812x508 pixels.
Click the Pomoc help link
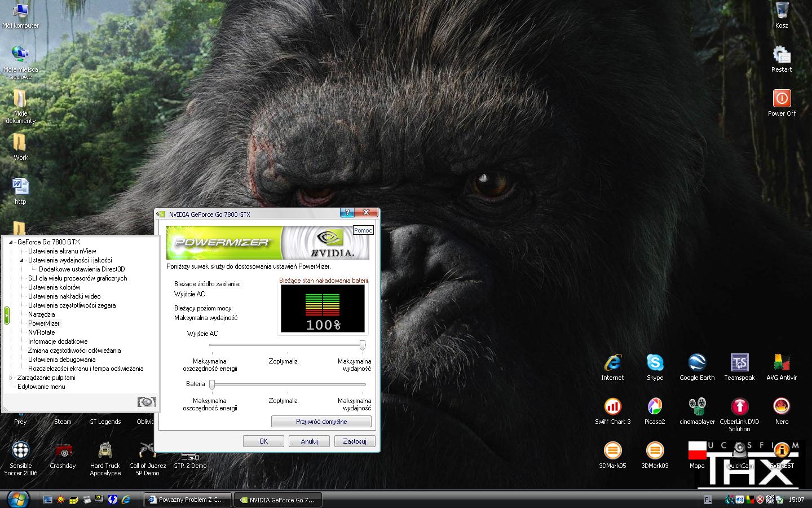[363, 230]
